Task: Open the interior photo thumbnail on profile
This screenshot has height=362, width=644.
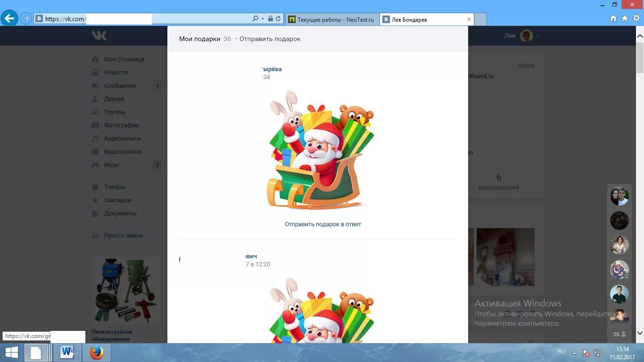Action: pos(505,257)
